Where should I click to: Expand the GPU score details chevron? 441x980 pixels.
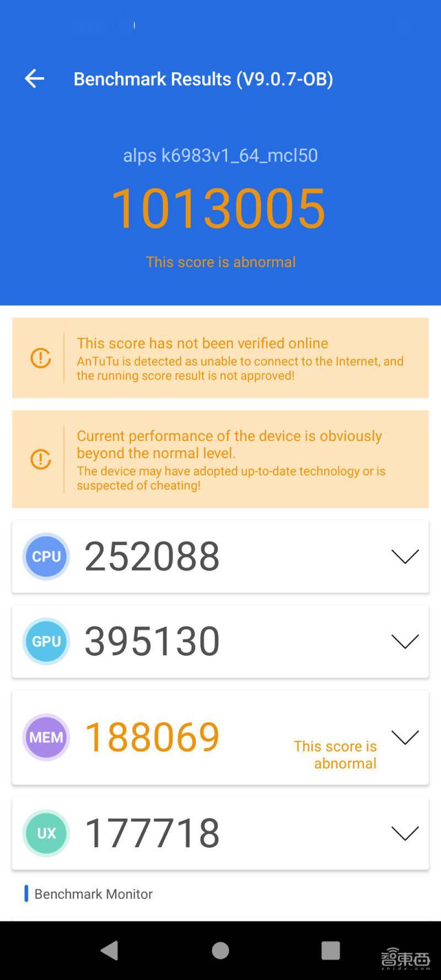click(x=405, y=641)
